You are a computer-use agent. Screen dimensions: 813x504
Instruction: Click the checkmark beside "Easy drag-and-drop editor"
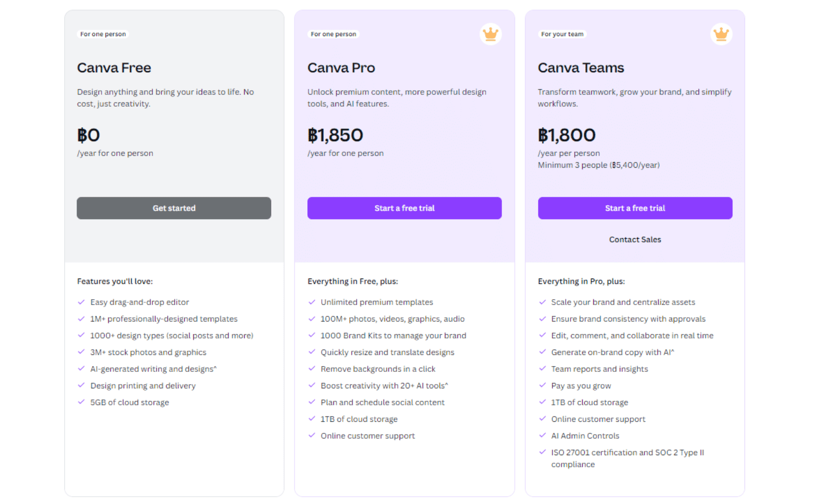[81, 302]
